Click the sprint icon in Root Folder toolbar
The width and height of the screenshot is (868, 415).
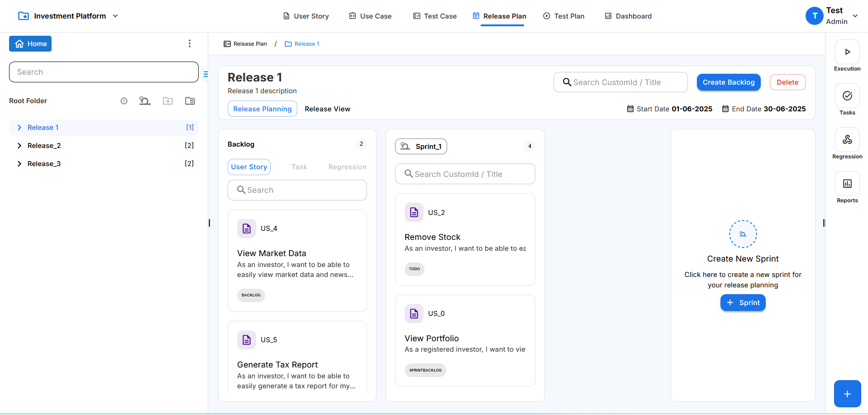click(x=145, y=101)
